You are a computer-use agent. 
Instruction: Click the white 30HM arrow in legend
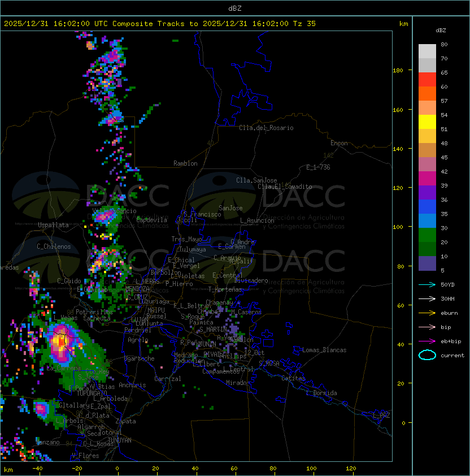(427, 298)
